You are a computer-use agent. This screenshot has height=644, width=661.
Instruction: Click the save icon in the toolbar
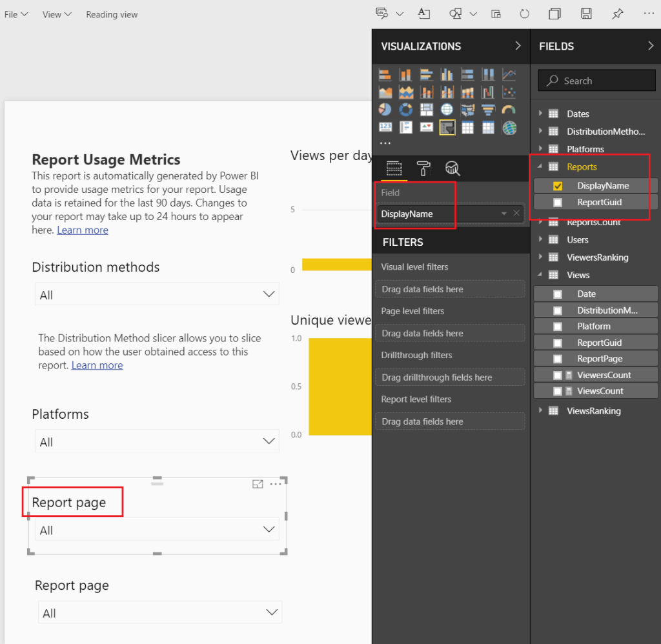pos(586,14)
